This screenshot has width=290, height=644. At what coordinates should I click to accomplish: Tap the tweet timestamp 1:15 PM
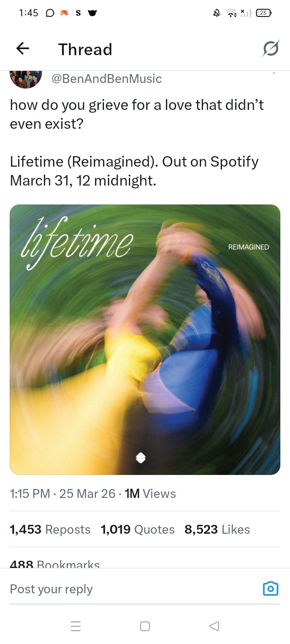30,493
